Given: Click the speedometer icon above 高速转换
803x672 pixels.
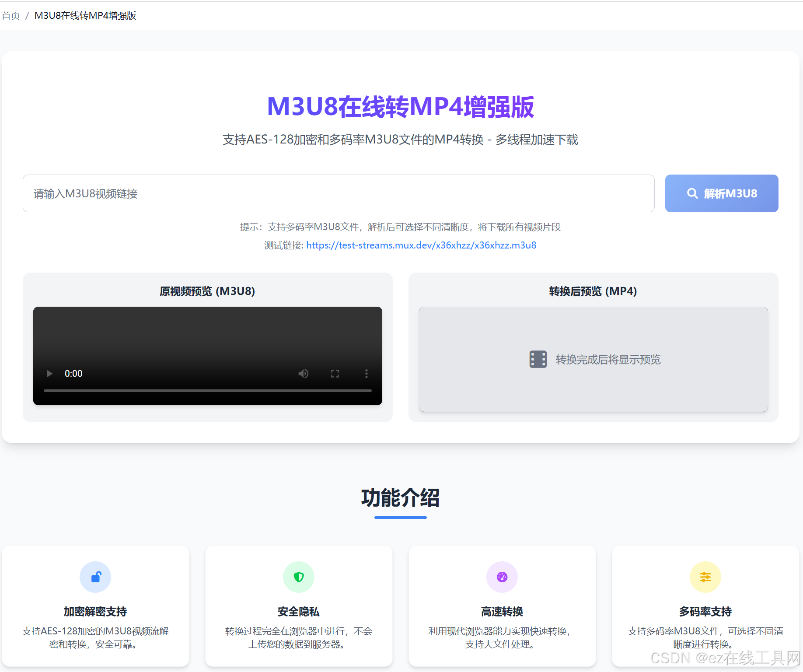Looking at the screenshot, I should point(502,577).
